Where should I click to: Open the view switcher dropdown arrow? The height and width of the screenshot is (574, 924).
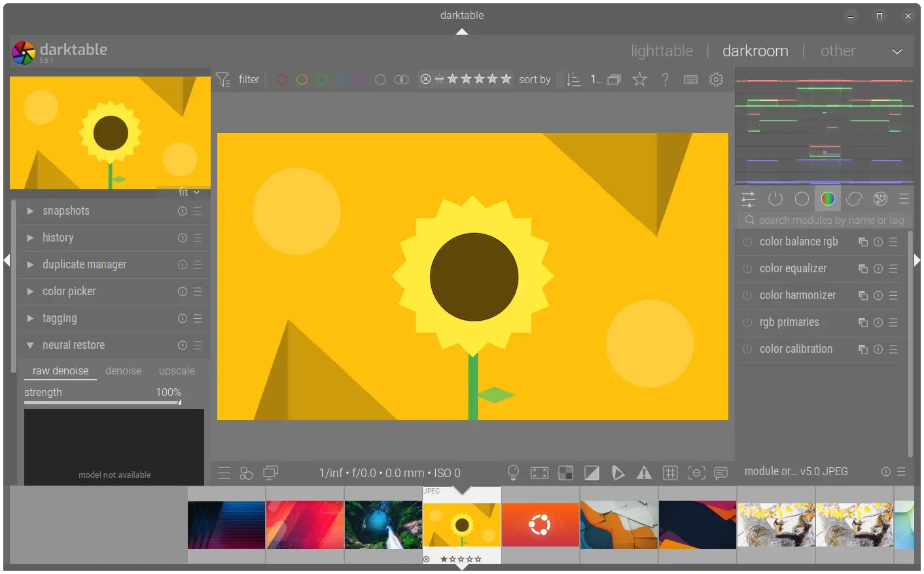click(897, 51)
